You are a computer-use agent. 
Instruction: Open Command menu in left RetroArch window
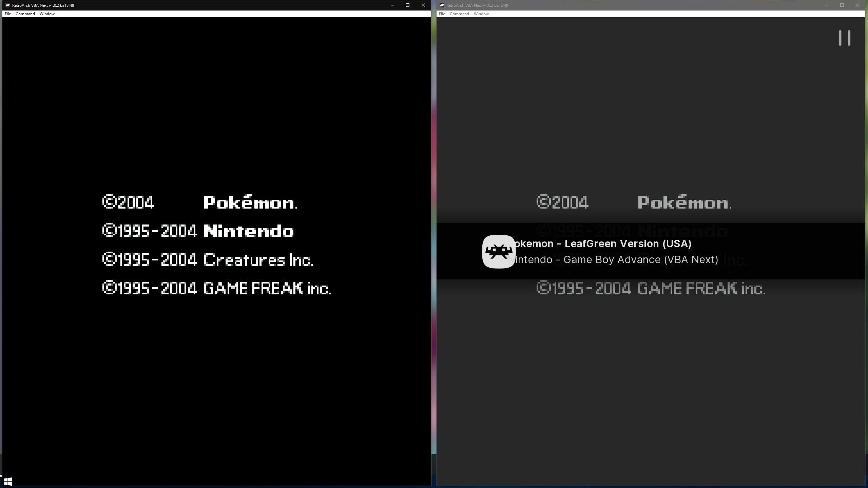[25, 14]
